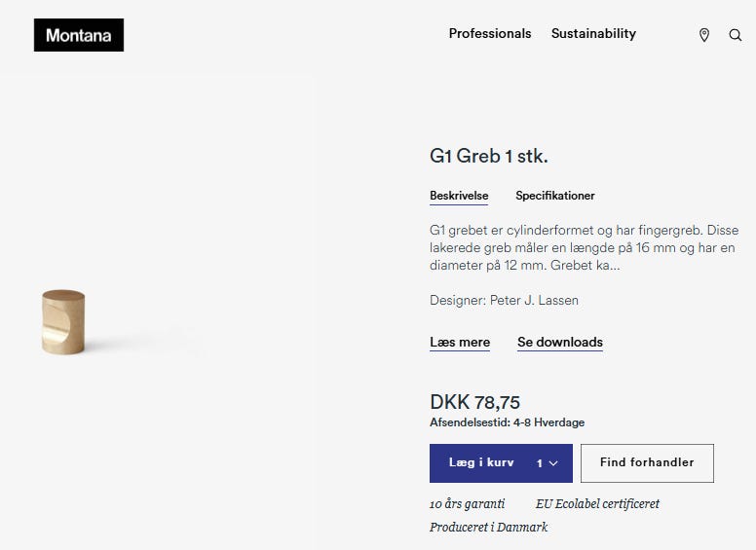Click the Find forhandler button

647,462
